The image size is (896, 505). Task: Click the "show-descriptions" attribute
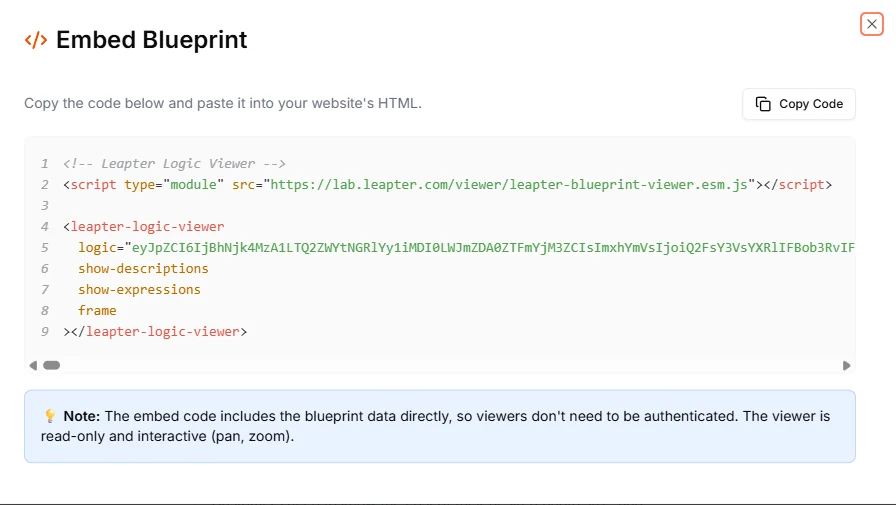(x=143, y=268)
